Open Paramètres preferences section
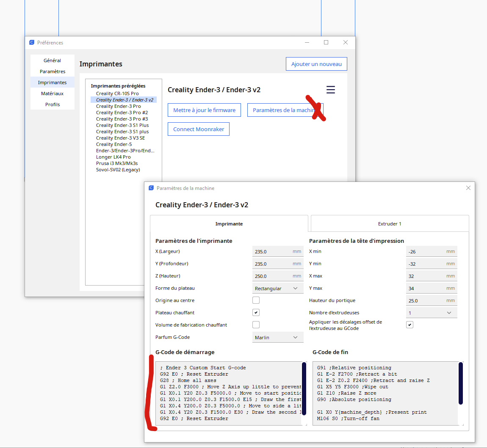The image size is (487, 448). (52, 71)
